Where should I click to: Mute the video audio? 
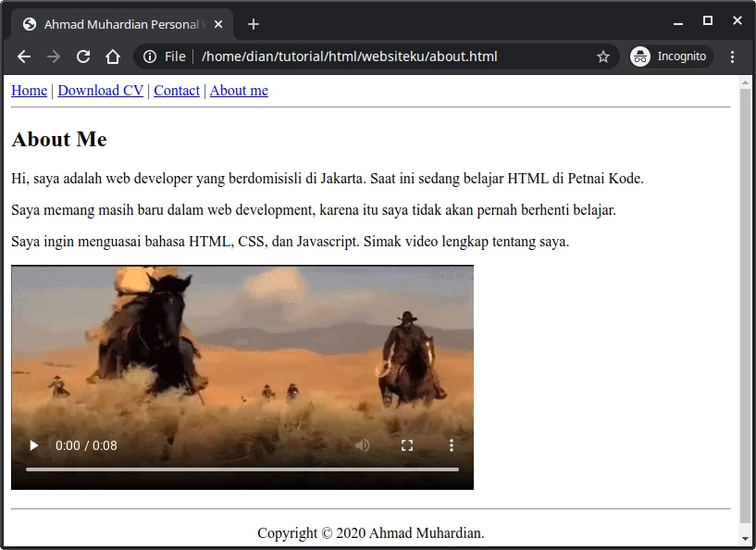(x=363, y=445)
